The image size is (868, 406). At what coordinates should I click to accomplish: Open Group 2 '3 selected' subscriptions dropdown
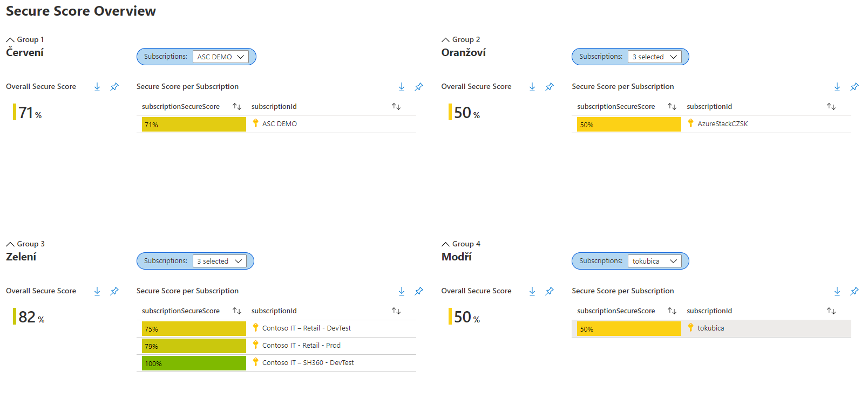pyautogui.click(x=654, y=57)
